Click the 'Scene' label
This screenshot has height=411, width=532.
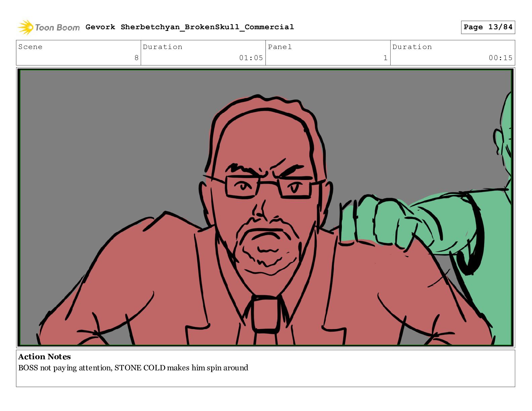point(30,47)
